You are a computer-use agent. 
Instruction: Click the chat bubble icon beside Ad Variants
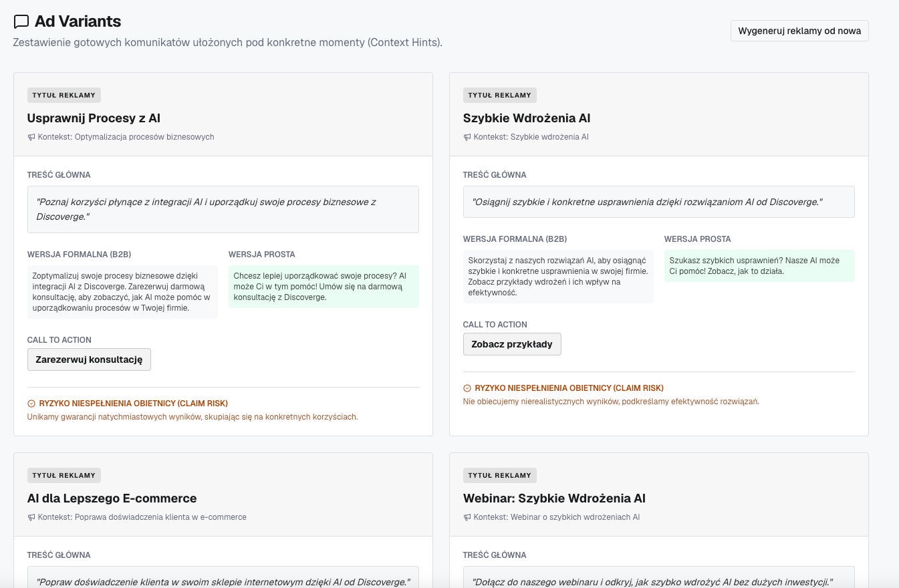(21, 21)
